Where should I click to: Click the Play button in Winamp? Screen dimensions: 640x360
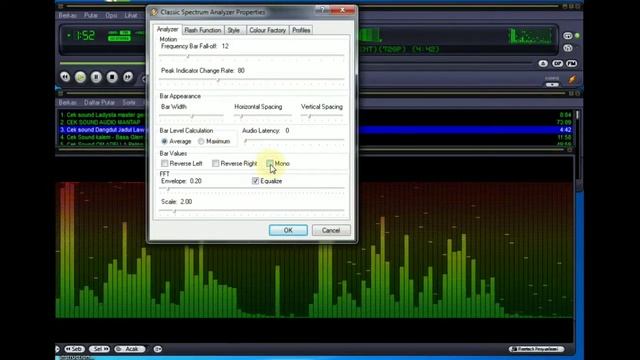[x=80, y=77]
